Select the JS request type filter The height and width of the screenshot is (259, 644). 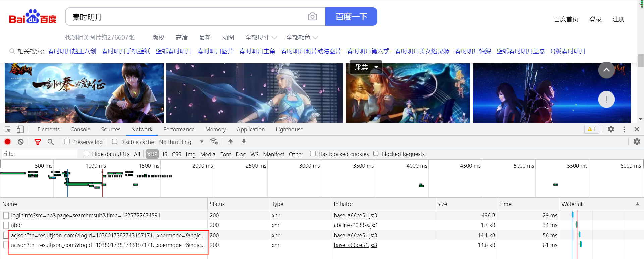click(165, 154)
